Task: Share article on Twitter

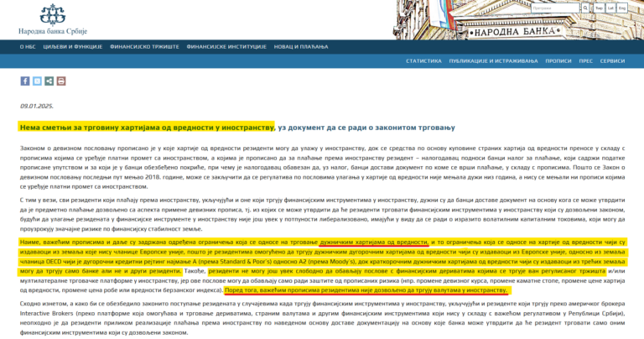Action: click(x=37, y=81)
